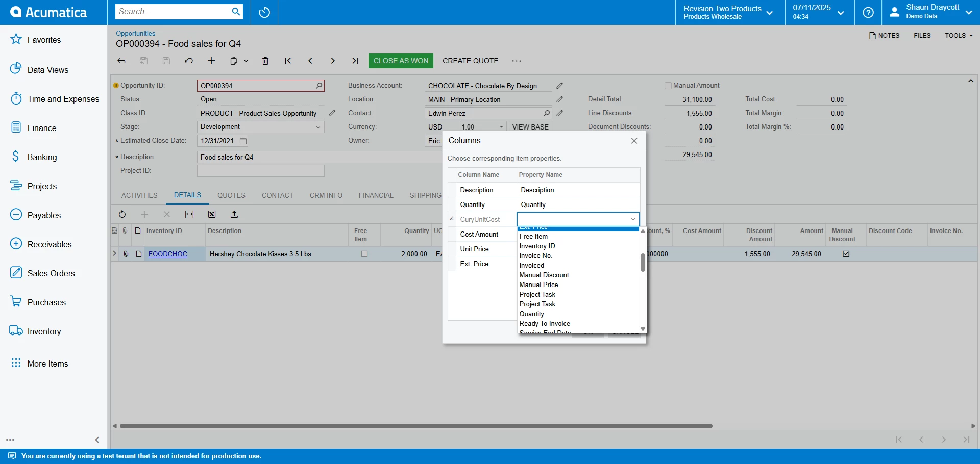Collapse the left navigation sidebar
980x464 pixels.
pos(97,440)
